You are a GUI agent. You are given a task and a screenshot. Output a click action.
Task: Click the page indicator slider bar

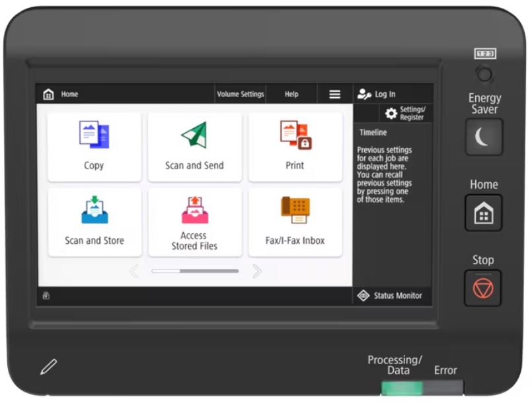195,271
